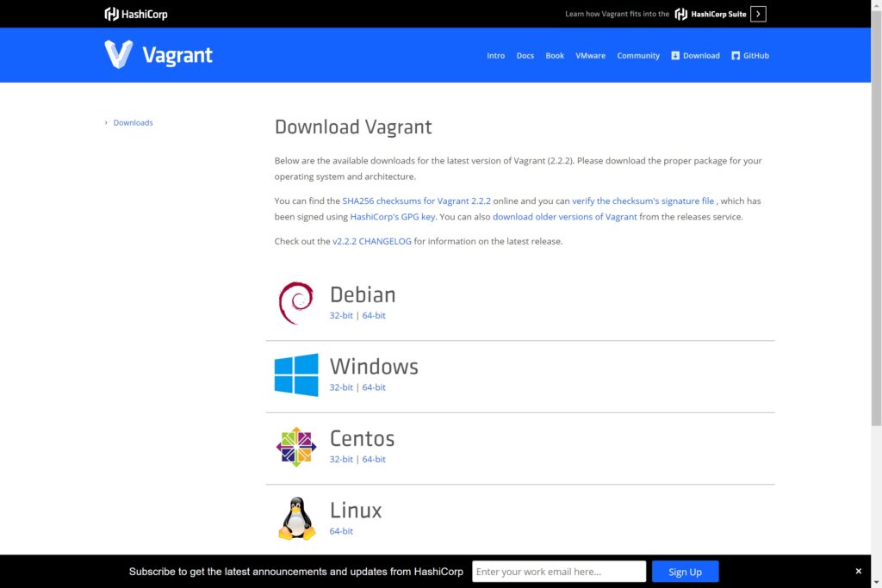Download Debian 32-bit package
The image size is (882, 588).
pos(341,315)
